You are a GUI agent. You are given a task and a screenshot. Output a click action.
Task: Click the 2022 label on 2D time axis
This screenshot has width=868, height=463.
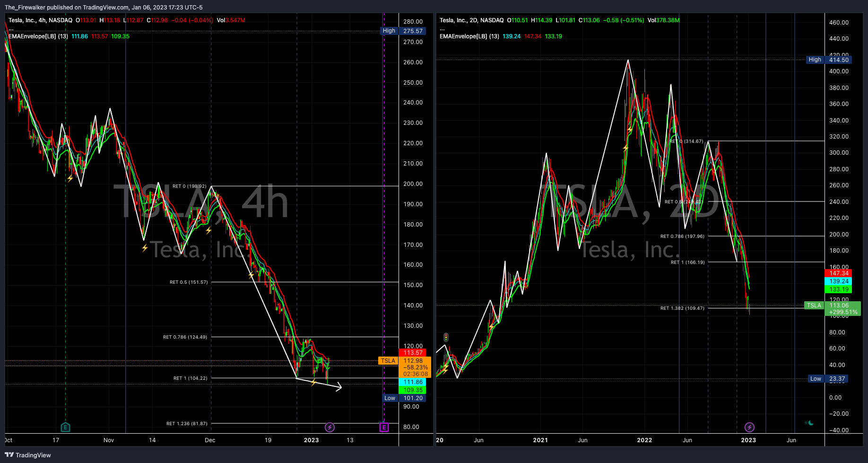point(644,440)
